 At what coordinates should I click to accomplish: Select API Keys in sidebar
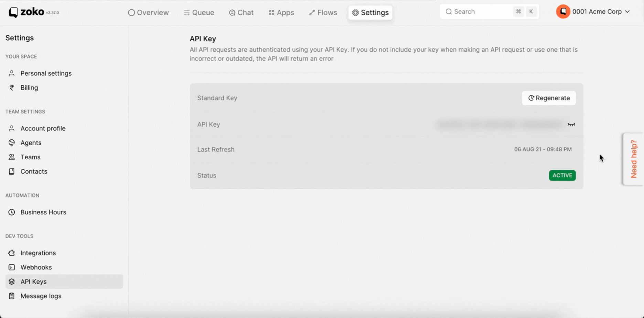64,282
